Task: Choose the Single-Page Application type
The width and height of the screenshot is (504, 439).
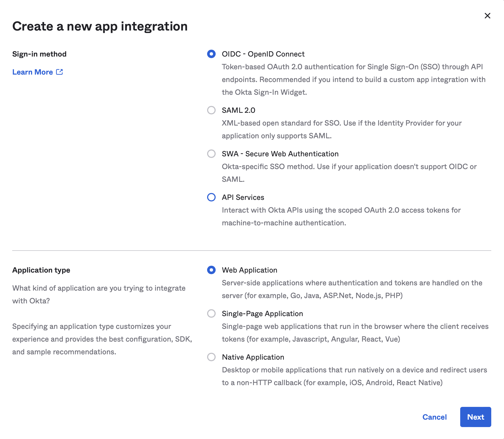Action: point(211,314)
